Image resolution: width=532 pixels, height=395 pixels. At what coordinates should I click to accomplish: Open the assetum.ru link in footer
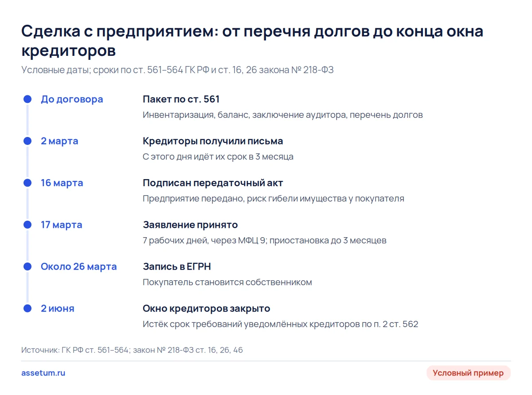(43, 373)
